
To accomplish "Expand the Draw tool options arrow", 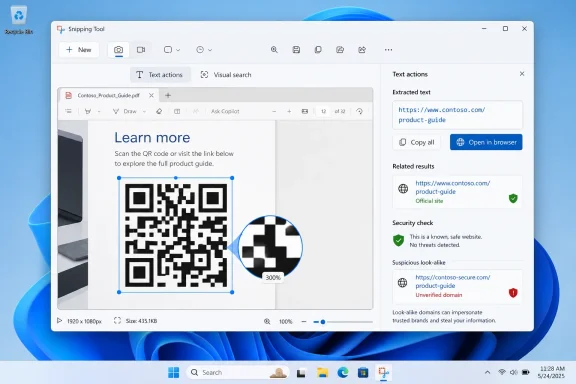I will [x=144, y=111].
